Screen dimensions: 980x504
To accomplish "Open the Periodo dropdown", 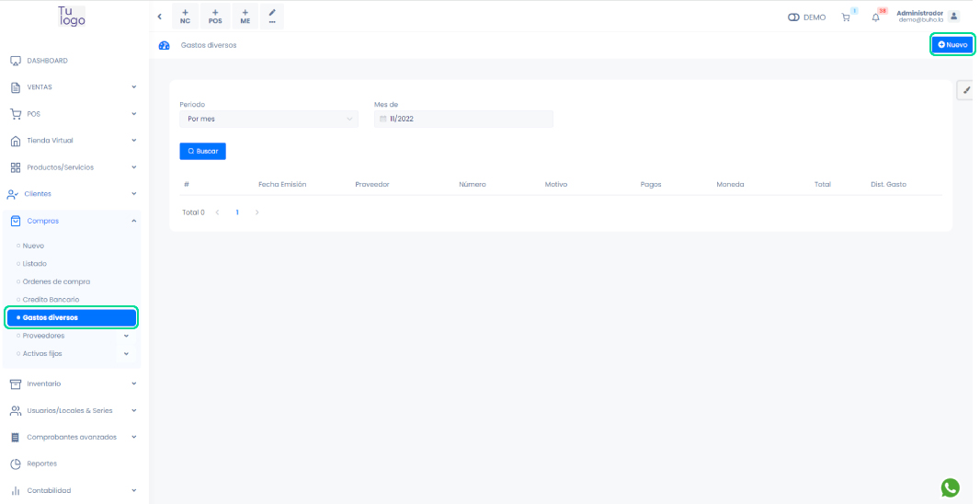I will (x=268, y=119).
